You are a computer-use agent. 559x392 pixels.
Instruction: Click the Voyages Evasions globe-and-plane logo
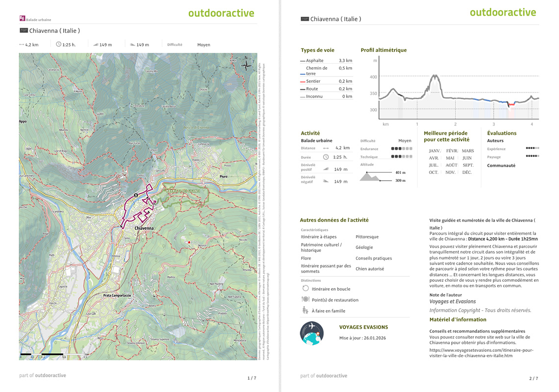312,333
